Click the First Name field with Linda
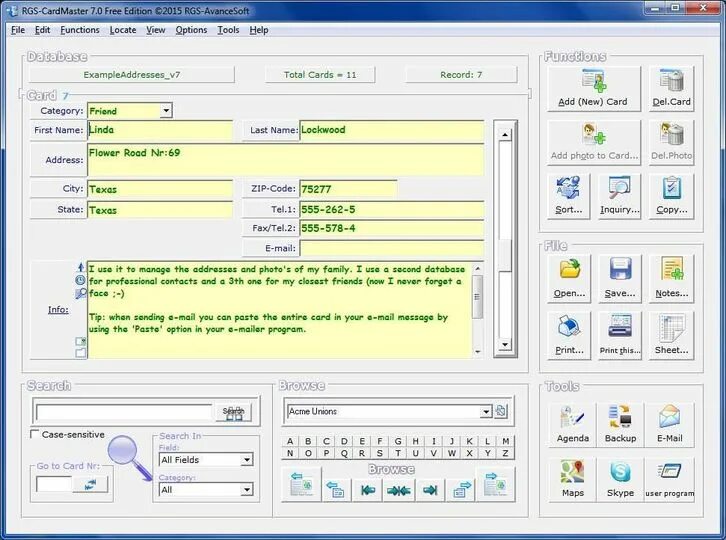726x540 pixels. (160, 130)
